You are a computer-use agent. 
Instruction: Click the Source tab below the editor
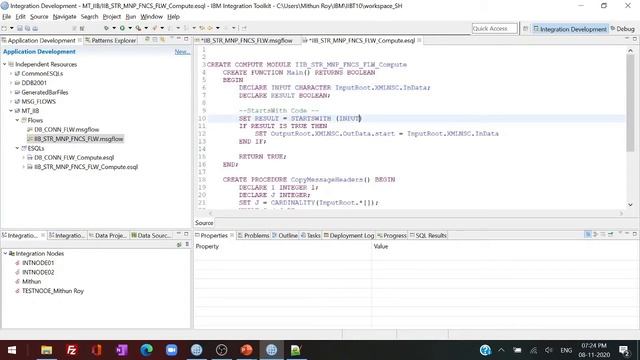[x=204, y=223]
